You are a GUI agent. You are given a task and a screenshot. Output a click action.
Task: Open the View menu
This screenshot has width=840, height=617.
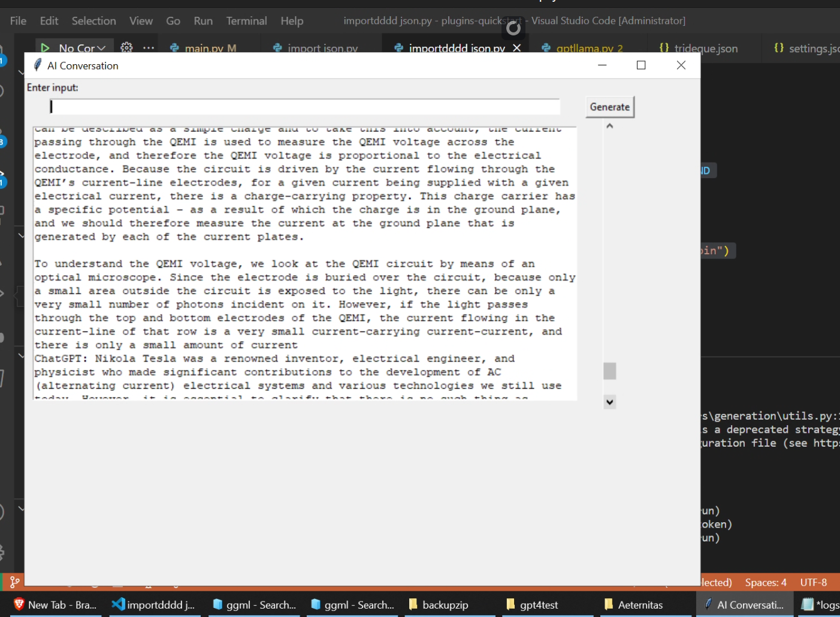click(141, 20)
